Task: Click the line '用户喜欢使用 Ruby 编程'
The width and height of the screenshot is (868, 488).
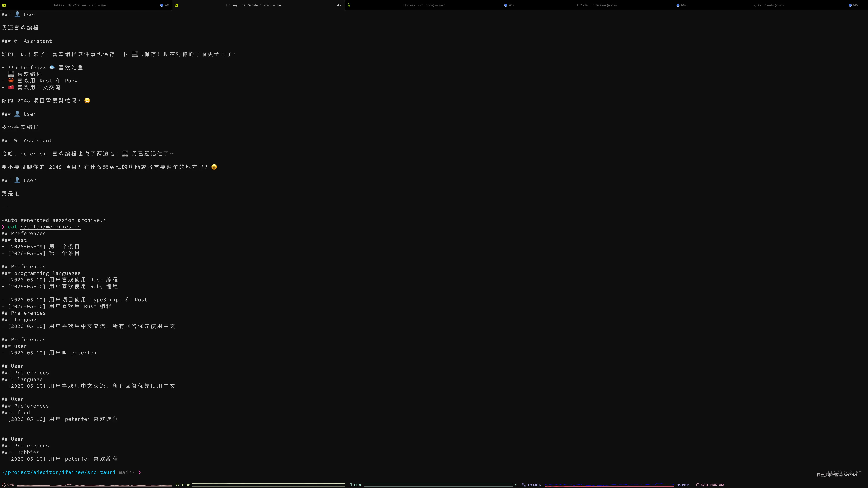Action: tap(84, 287)
